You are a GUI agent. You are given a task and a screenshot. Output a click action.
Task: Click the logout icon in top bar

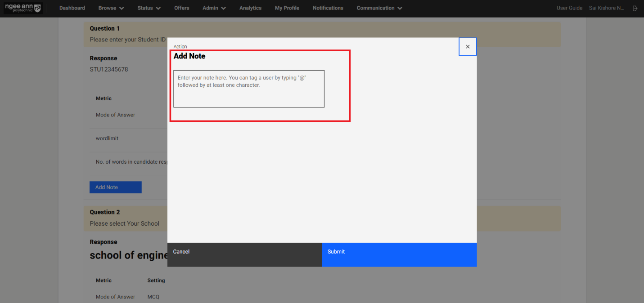coord(635,8)
